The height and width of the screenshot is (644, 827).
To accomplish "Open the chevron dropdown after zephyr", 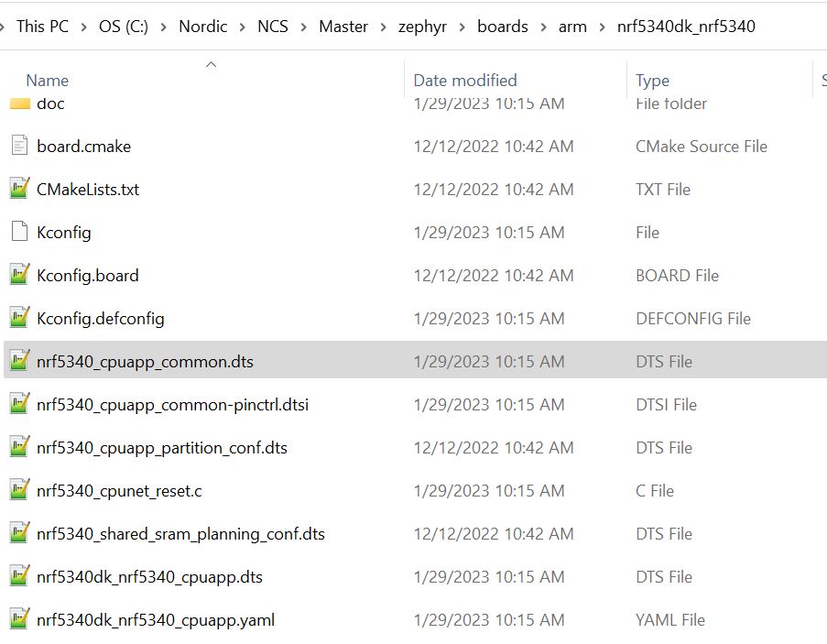I will pyautogui.click(x=462, y=27).
